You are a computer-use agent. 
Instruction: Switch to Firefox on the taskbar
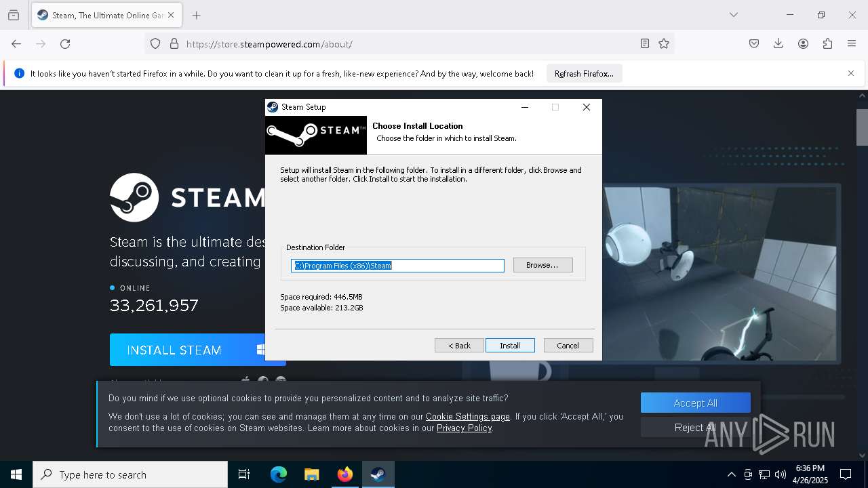[345, 474]
